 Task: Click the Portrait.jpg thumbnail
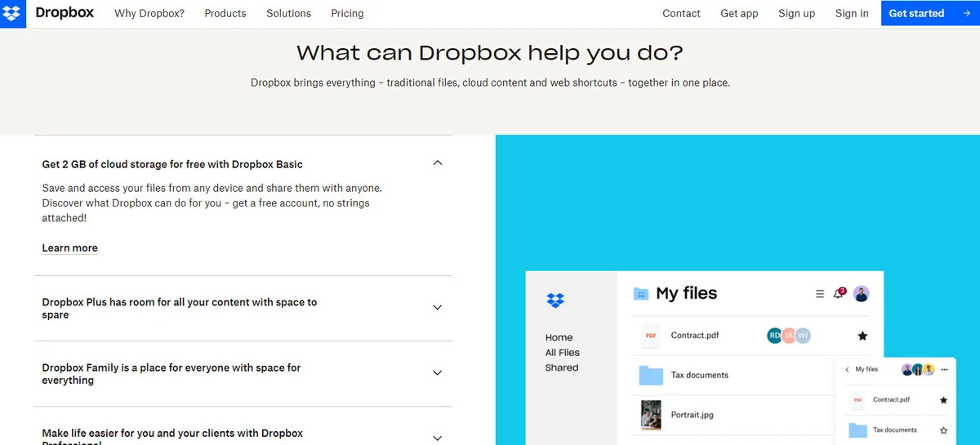tap(651, 415)
